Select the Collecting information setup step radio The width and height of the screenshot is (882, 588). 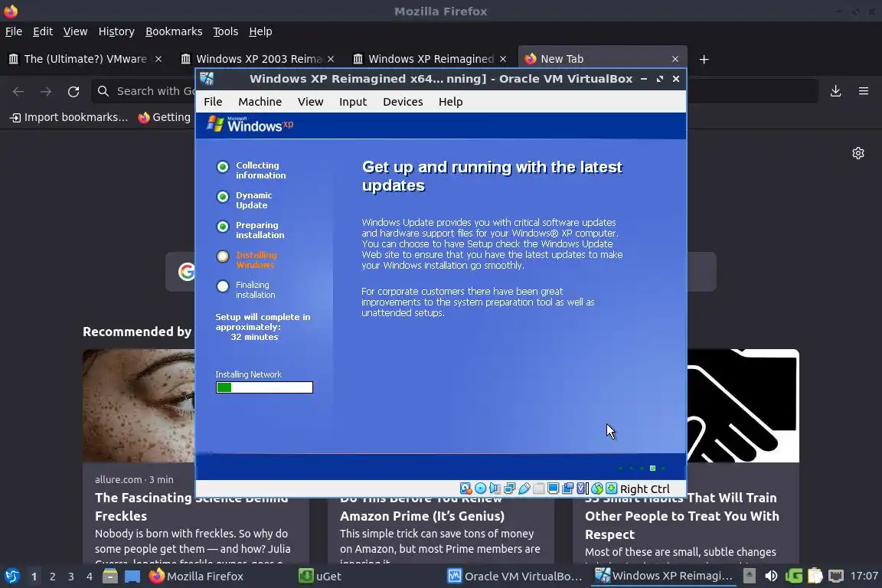tap(223, 167)
